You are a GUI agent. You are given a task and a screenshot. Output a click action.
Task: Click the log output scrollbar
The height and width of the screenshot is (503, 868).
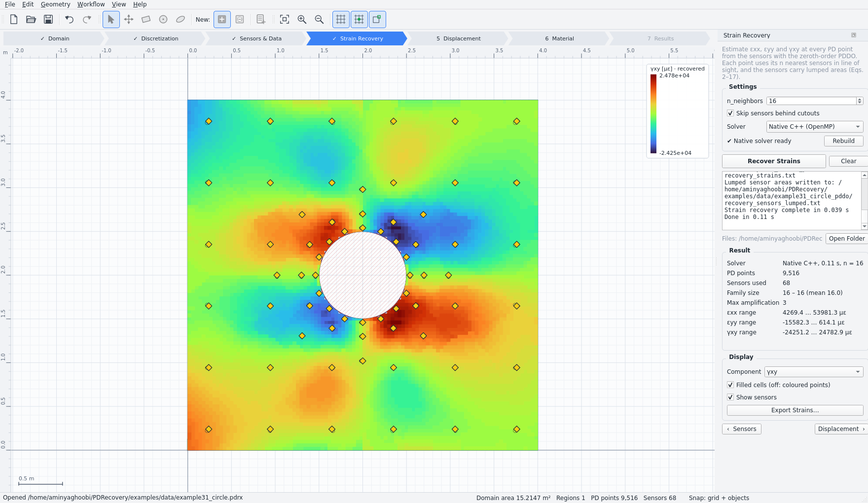[864, 201]
